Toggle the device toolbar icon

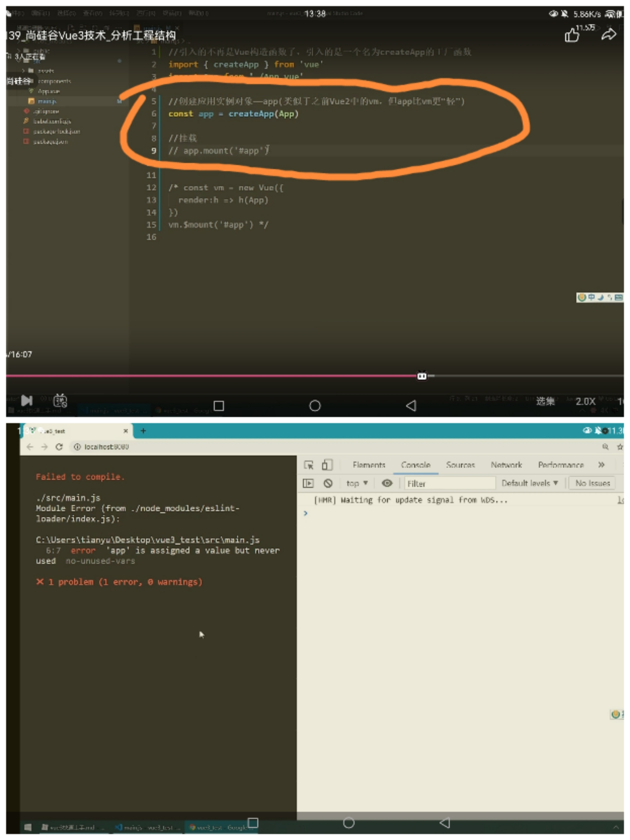(327, 465)
